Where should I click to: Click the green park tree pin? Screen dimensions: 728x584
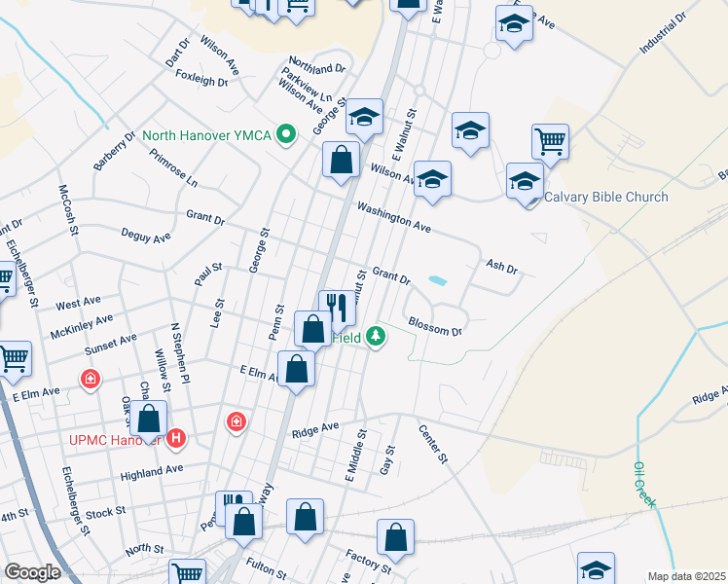point(376,336)
